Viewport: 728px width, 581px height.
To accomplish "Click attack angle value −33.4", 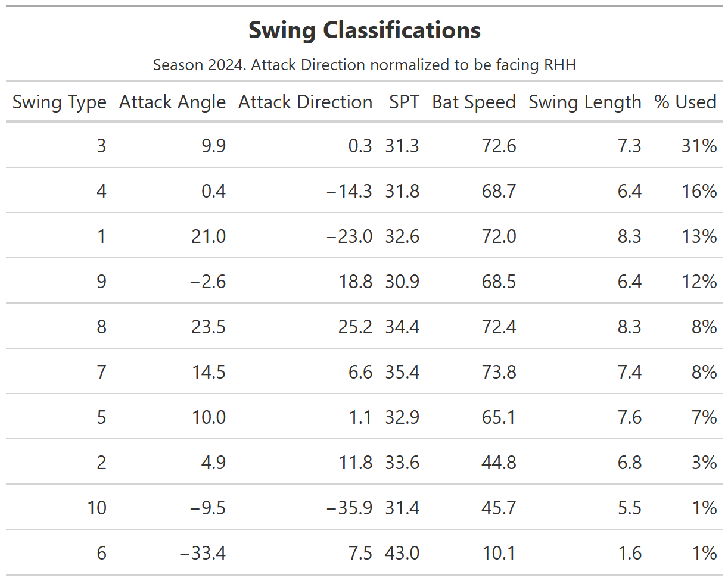I will (x=203, y=553).
